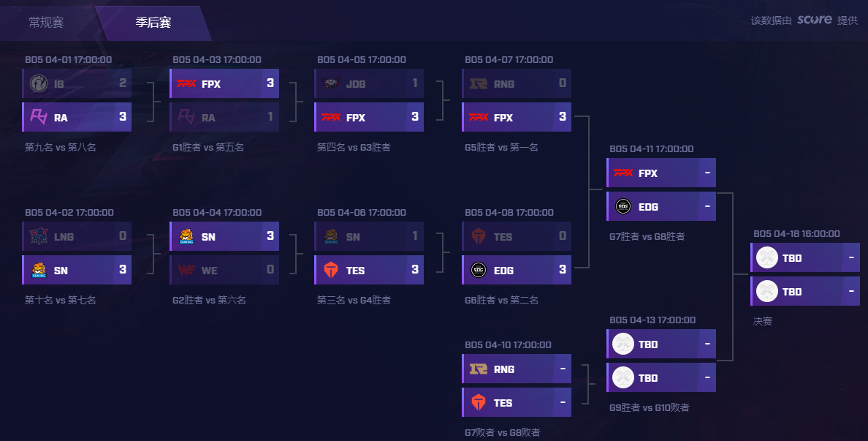Click the JDG team logo
Image resolution: width=868 pixels, height=441 pixels.
tap(330, 84)
